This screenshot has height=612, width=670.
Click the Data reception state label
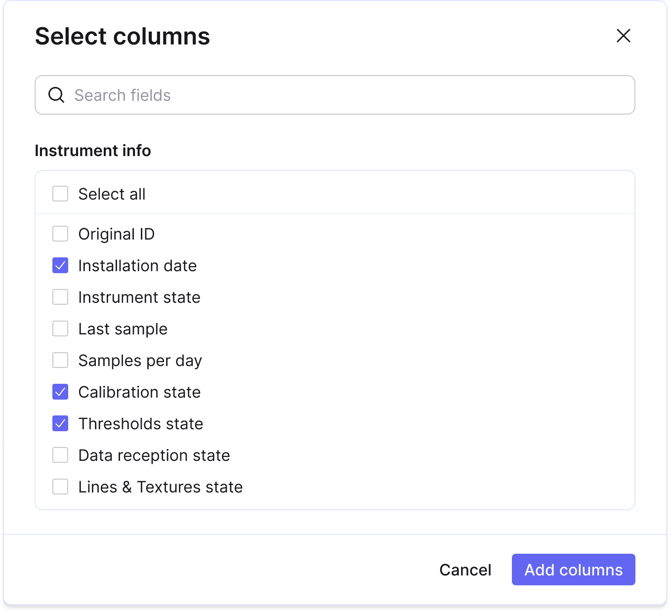[154, 455]
